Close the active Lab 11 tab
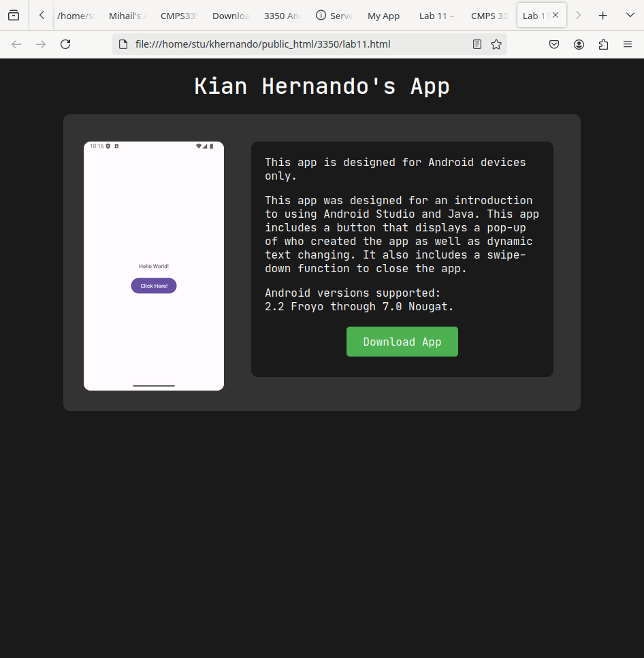Screen dimensions: 644x658 click(556, 15)
